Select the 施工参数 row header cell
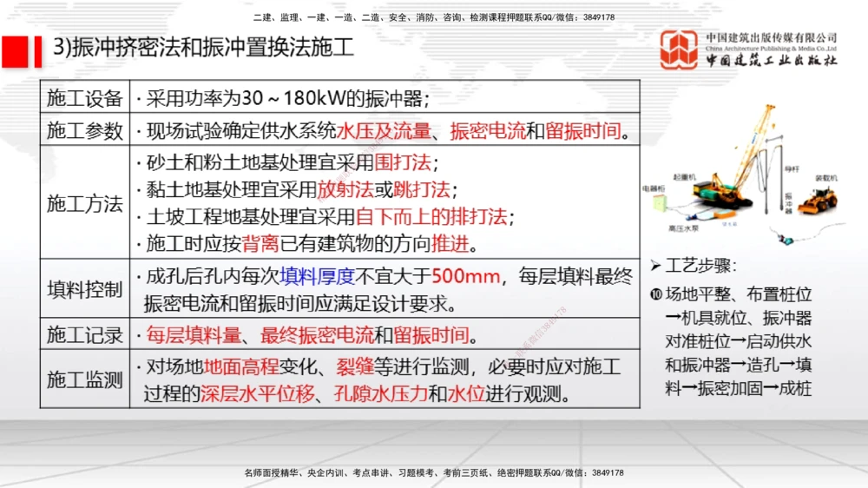This screenshot has height=488, width=868. 84,130
